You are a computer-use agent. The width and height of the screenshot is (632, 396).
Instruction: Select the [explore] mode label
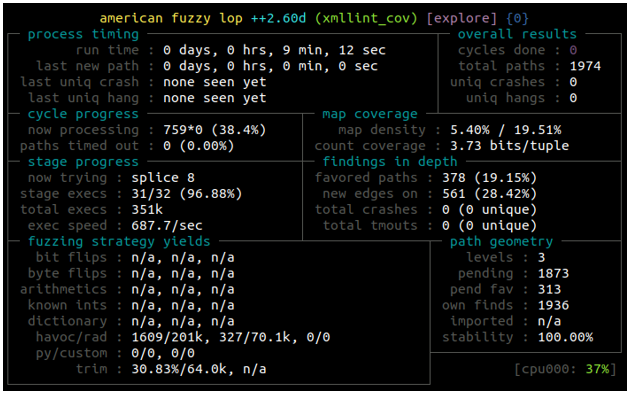click(x=462, y=19)
